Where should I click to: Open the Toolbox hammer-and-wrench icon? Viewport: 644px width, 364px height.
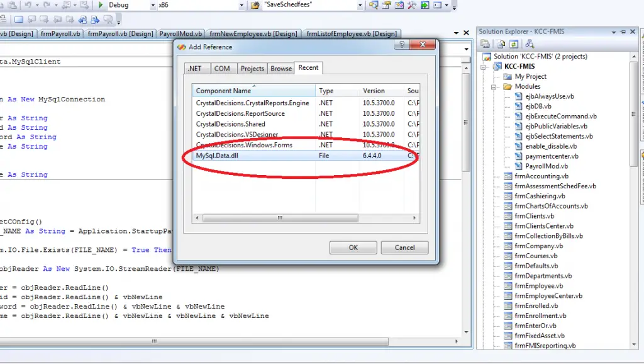click(411, 5)
